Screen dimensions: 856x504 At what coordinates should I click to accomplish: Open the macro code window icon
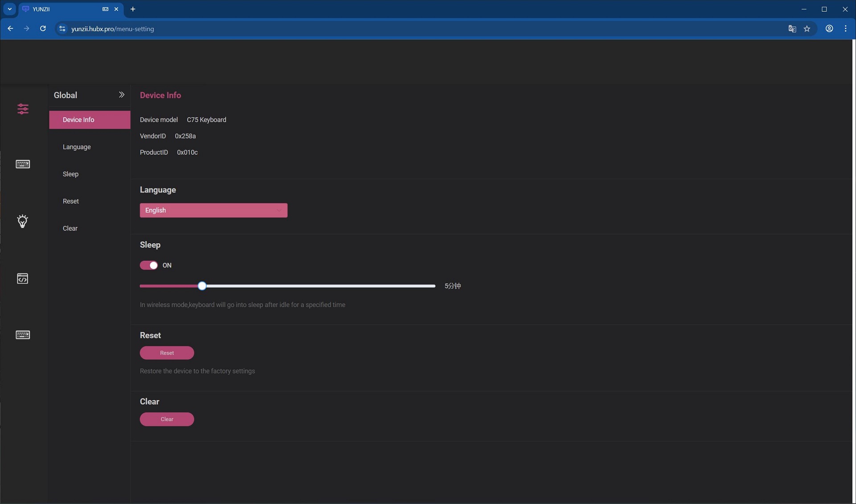pos(22,279)
